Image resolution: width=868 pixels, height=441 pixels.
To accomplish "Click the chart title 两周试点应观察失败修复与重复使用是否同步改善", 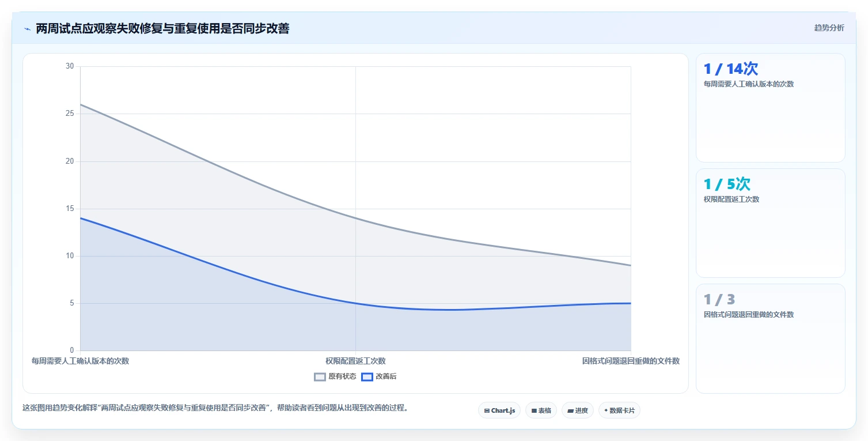I will [162, 29].
